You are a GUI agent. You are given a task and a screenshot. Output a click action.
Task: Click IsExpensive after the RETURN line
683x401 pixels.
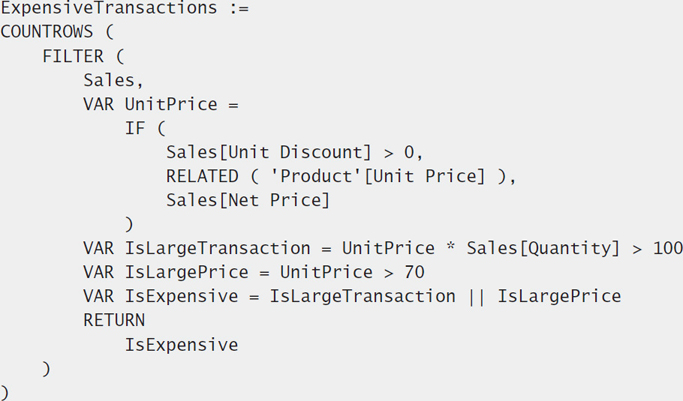point(181,345)
